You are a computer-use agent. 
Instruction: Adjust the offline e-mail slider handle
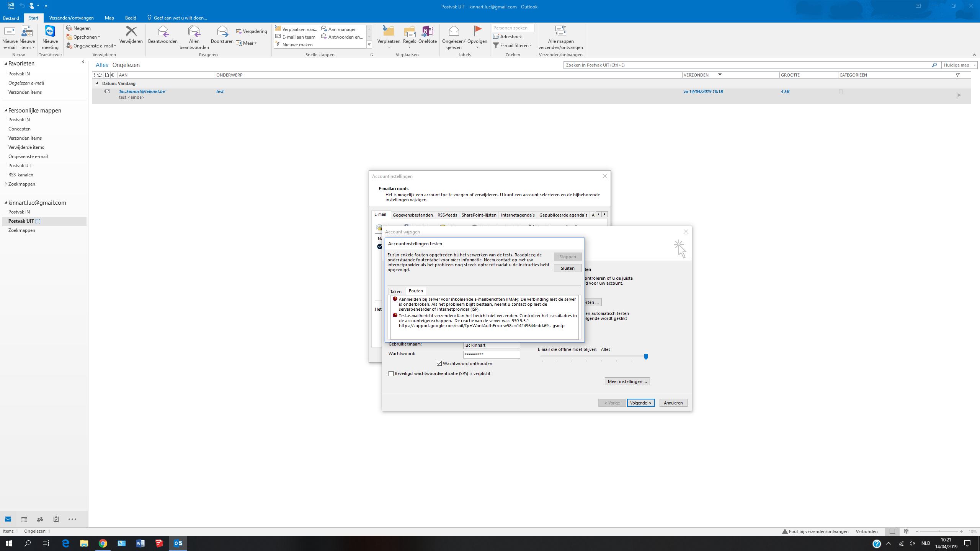pyautogui.click(x=646, y=357)
